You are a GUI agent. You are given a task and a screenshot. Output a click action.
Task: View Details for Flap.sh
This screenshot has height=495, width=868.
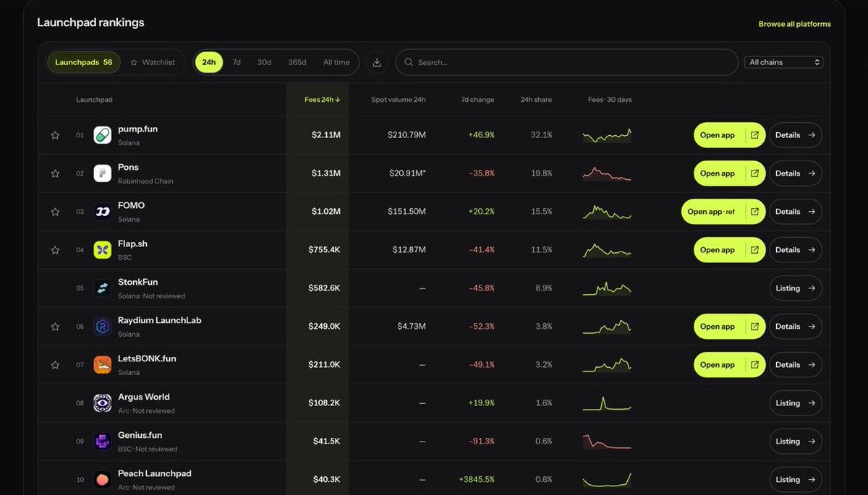click(796, 250)
